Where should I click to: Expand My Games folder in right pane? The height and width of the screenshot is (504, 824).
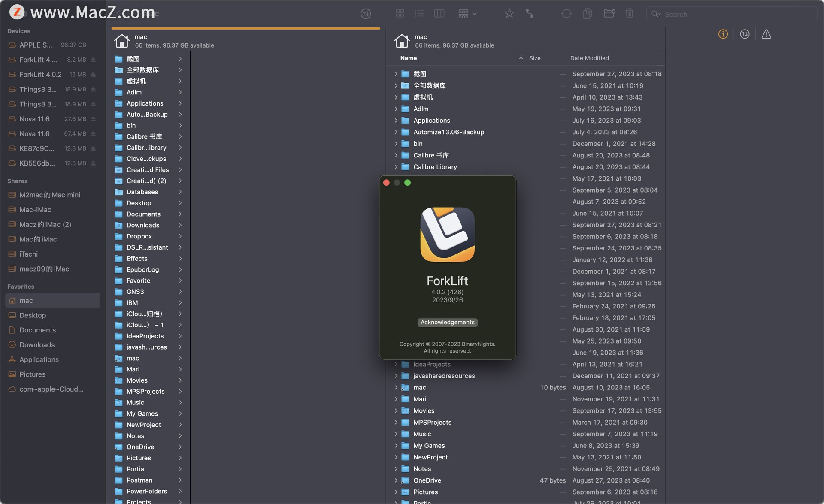pyautogui.click(x=396, y=446)
